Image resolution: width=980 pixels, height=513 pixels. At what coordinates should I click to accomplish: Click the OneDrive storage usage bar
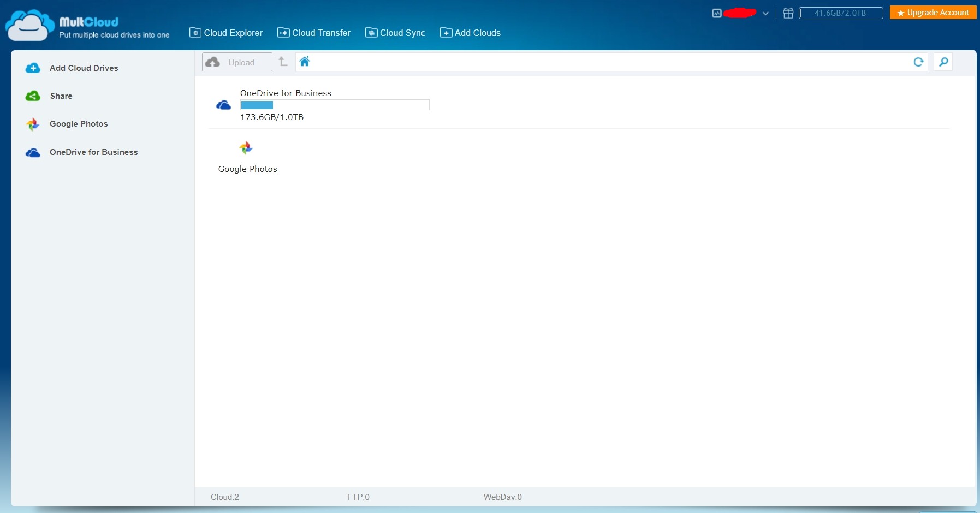pos(335,105)
